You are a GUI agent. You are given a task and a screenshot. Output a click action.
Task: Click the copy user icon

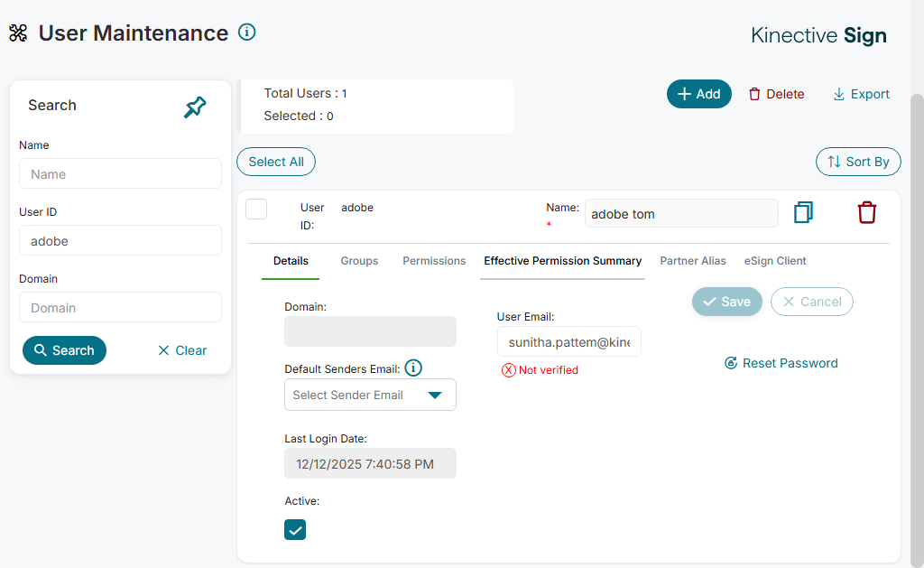point(803,212)
